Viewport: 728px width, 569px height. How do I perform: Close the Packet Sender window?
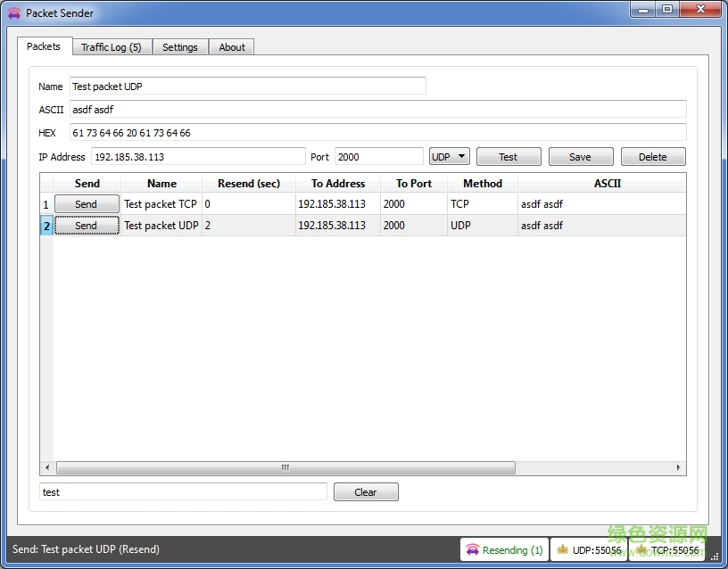click(700, 10)
